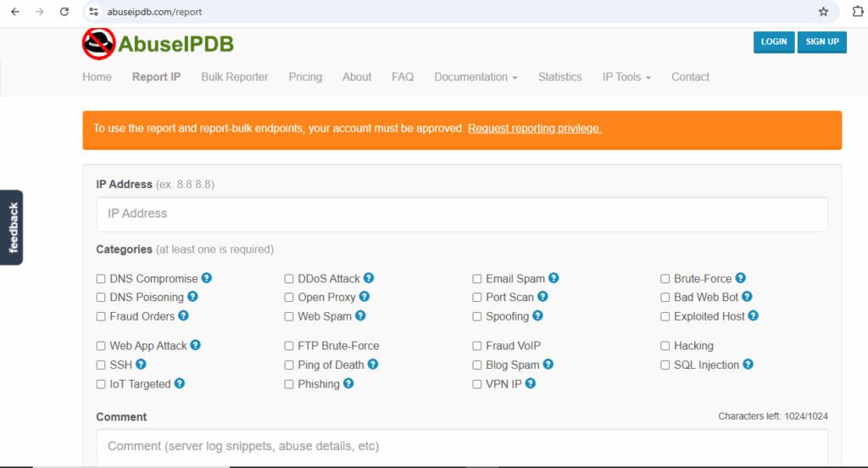Select the Port Scan checkbox
Viewport: 868px width, 468px height.
pos(476,298)
